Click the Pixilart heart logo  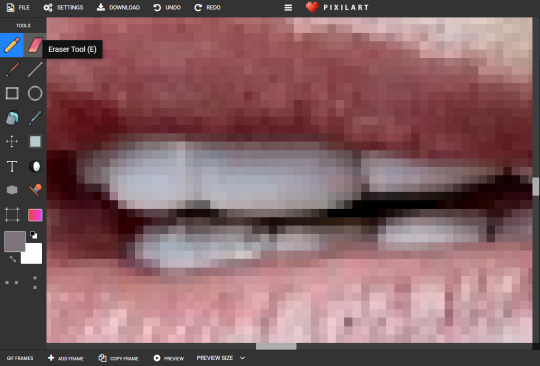click(x=312, y=7)
